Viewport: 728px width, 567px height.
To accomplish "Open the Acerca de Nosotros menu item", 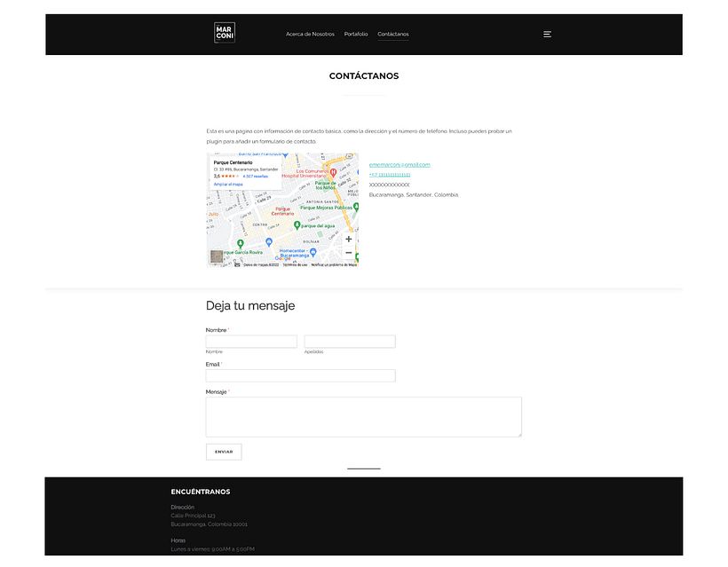I will (x=310, y=35).
